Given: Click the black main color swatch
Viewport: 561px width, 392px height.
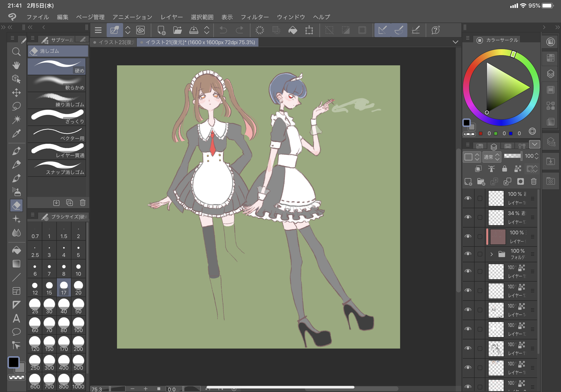Looking at the screenshot, I should pyautogui.click(x=13, y=362).
